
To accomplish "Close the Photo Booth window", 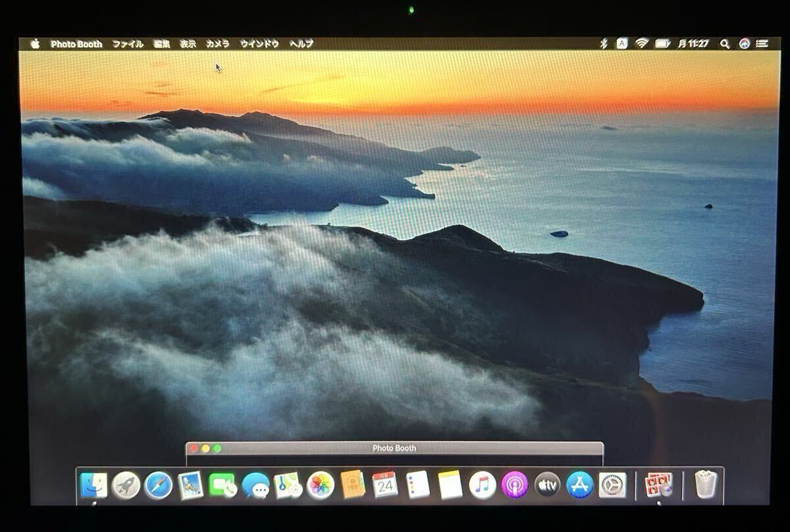I will click(x=194, y=448).
